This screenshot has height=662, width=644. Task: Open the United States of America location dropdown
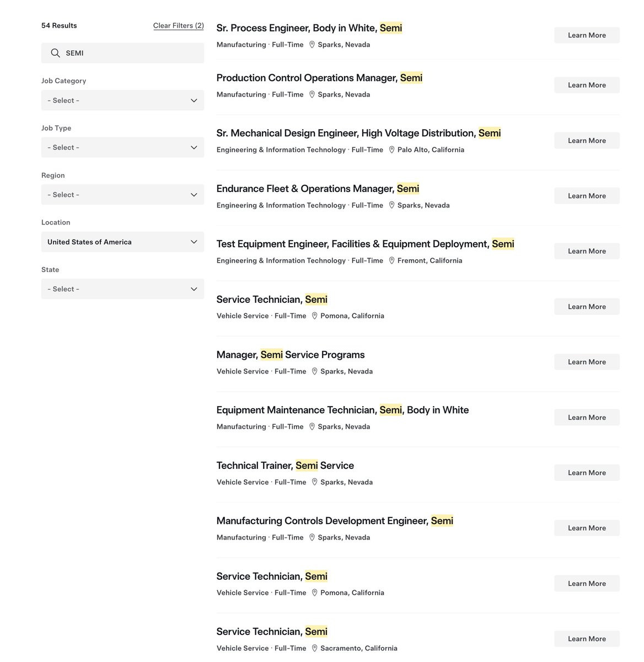tap(122, 242)
